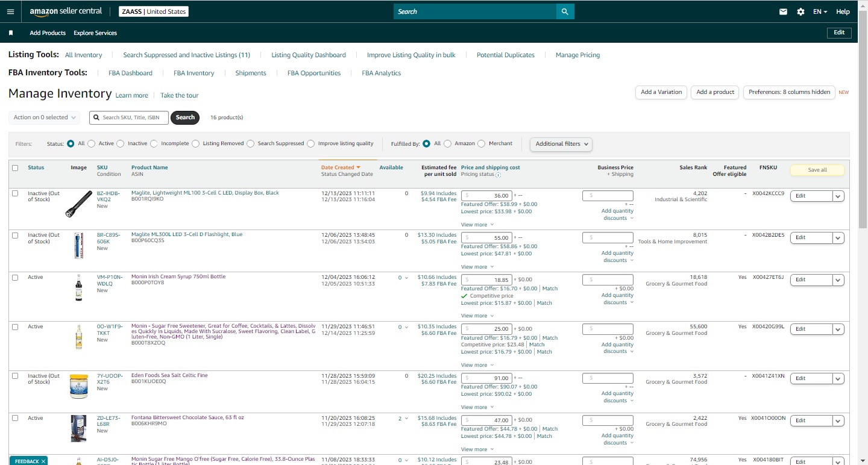
Task: Expand View more for Monin Irish Cream Syrup
Action: point(476,316)
